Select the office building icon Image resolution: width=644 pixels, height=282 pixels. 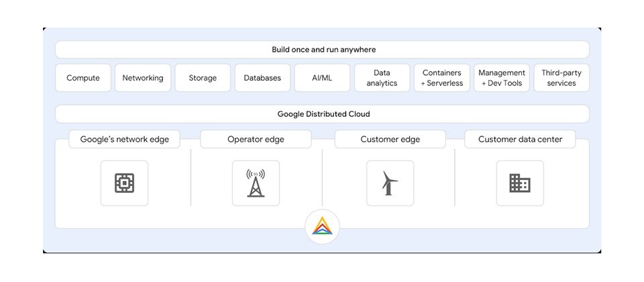click(520, 183)
